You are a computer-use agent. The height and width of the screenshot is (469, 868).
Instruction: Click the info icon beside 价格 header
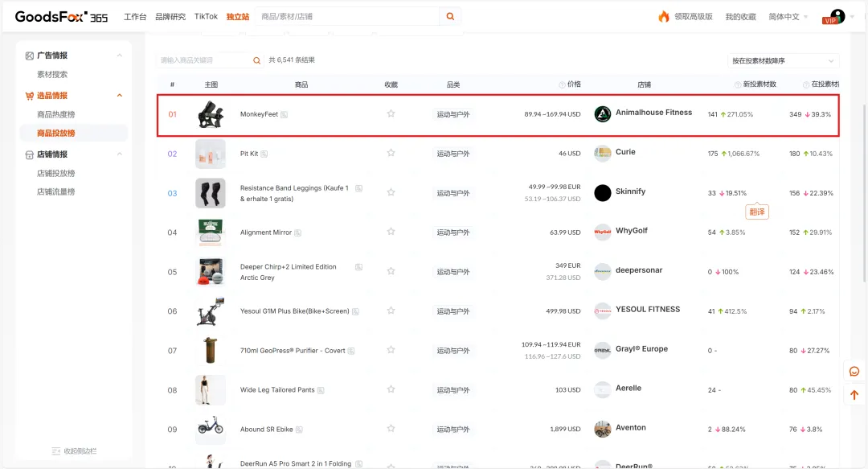562,84
